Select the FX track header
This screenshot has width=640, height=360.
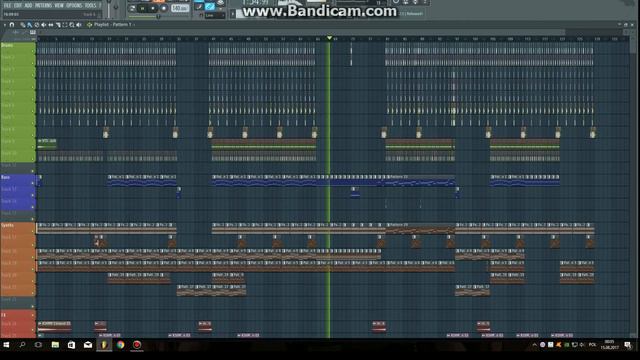(x=18, y=315)
